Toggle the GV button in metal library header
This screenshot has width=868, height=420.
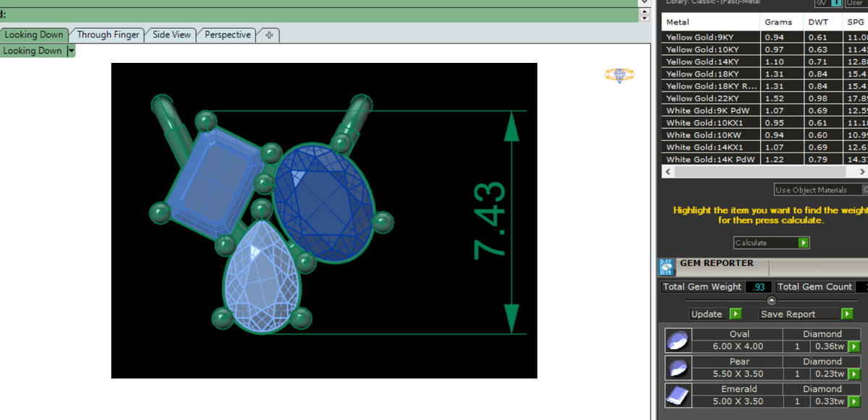coord(821,3)
